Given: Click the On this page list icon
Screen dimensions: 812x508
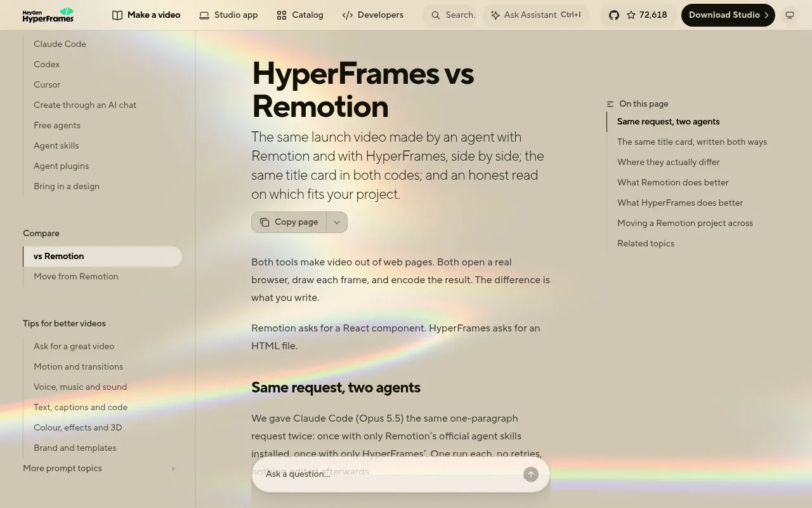Looking at the screenshot, I should [x=610, y=104].
